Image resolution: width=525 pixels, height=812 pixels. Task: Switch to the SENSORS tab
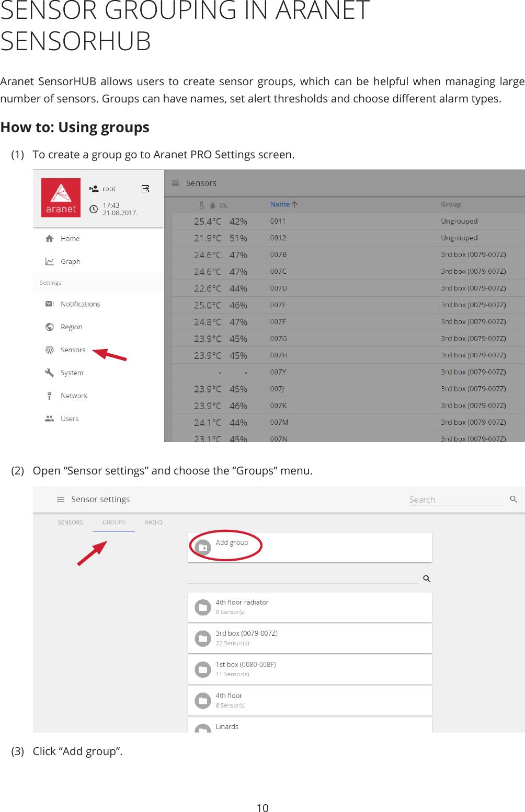tap(70, 523)
